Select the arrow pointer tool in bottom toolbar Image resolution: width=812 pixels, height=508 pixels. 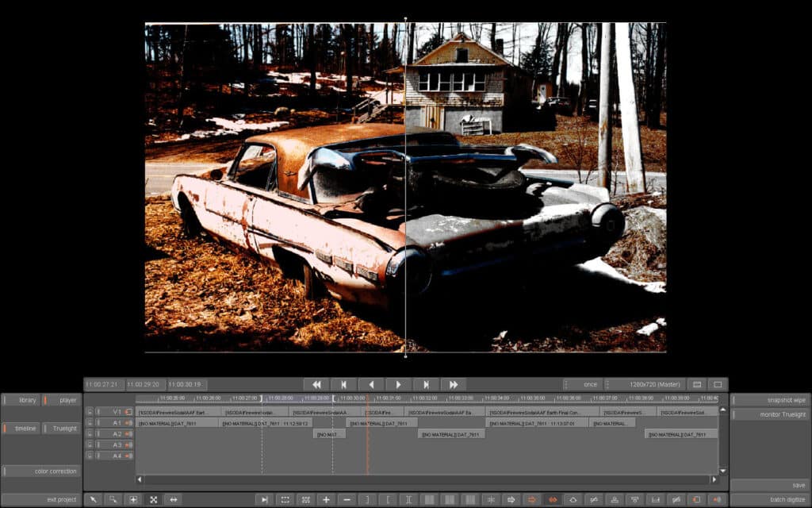coord(94,500)
